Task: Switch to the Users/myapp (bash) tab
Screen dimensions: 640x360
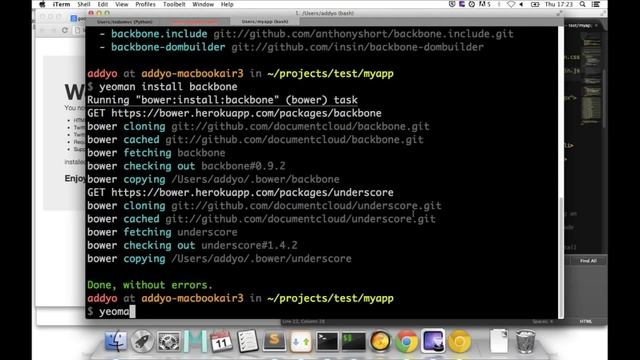Action: coord(264,21)
